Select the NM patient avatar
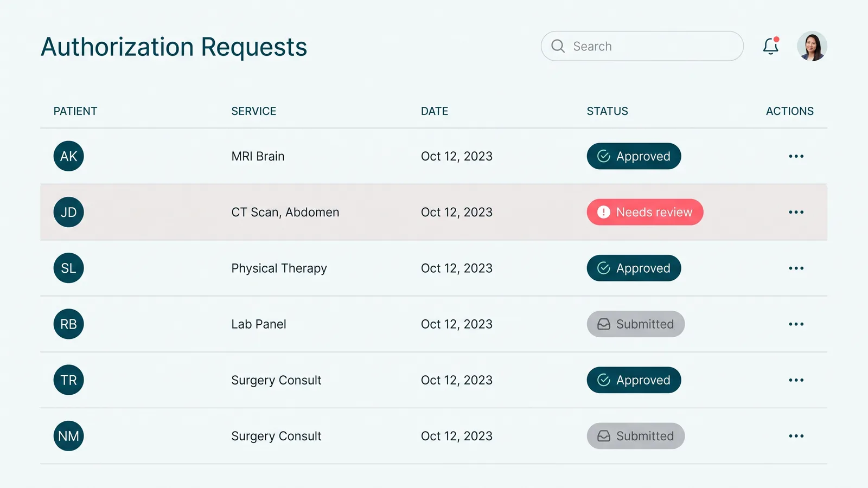This screenshot has height=488, width=868. click(x=68, y=436)
